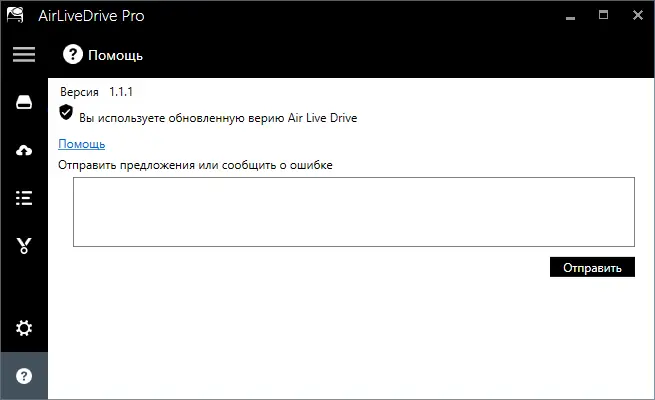The image size is (655, 400).
Task: Maximize the AirLiveDrive Pro window
Action: [x=603, y=14]
